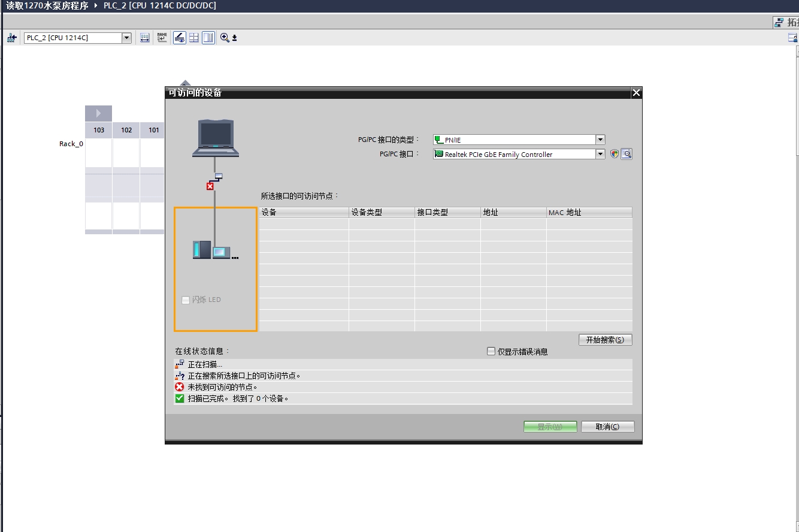799x532 pixels.
Task: Click the page break grid icon
Action: [194, 38]
